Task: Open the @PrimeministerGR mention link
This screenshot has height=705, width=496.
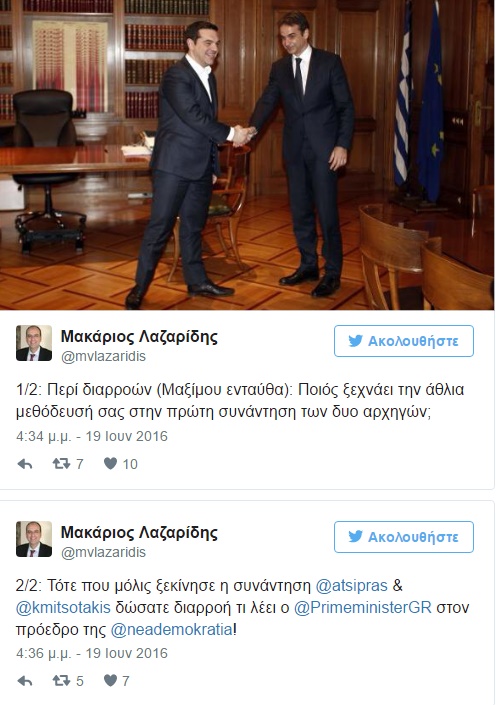Action: pos(363,607)
